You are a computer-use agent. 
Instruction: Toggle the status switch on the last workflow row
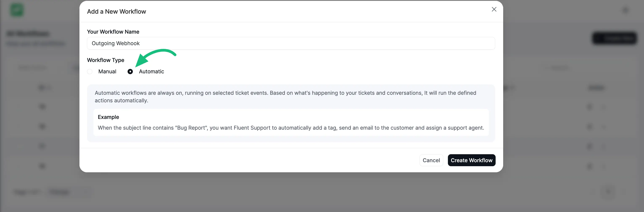[590, 166]
